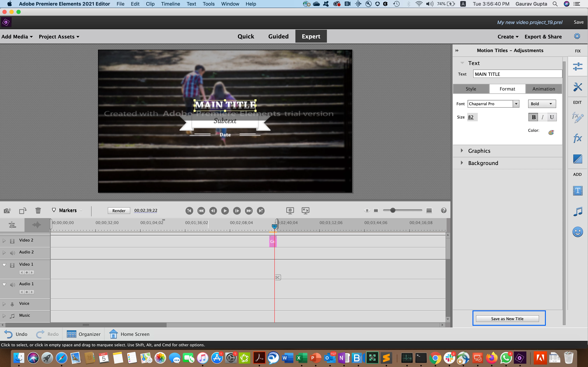Click the Render button
The height and width of the screenshot is (367, 588).
click(119, 211)
